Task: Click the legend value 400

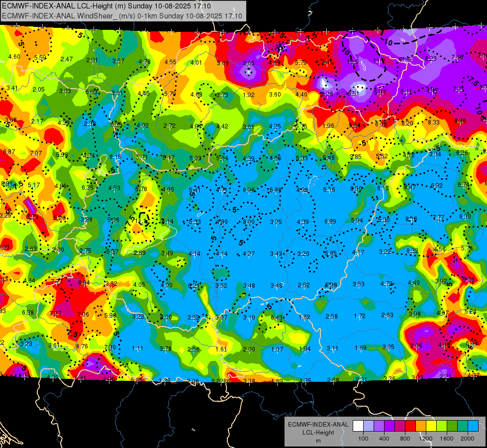Action: click(x=384, y=439)
